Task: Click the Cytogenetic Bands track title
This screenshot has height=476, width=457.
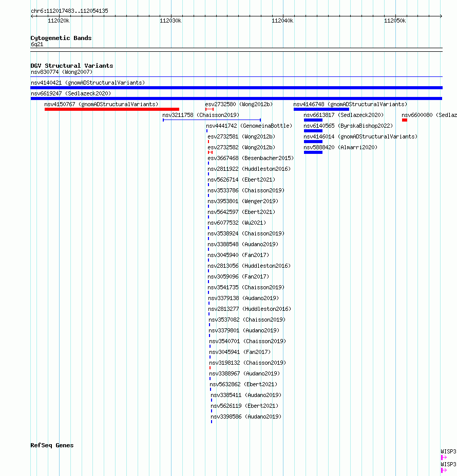Action: (61, 38)
